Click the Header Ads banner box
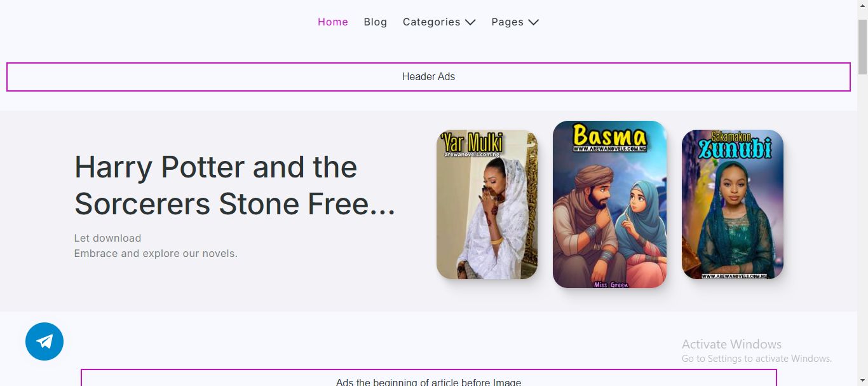Viewport: 868px width, 386px height. click(428, 77)
